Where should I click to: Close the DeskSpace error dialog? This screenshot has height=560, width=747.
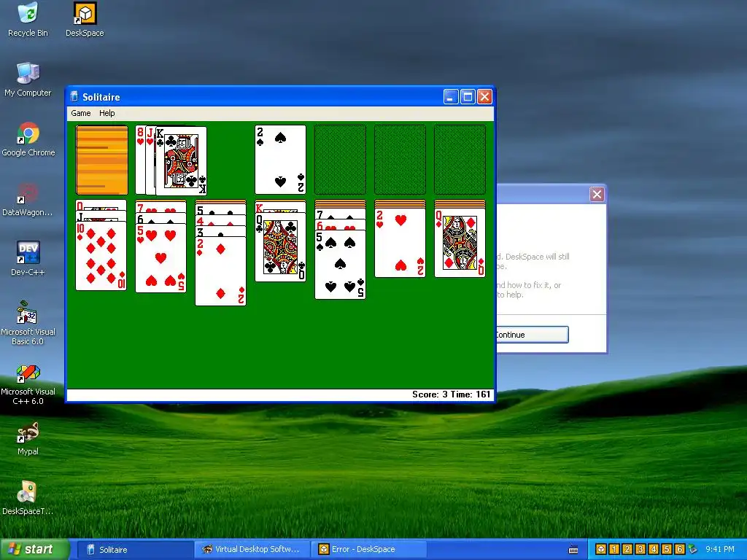(x=597, y=194)
